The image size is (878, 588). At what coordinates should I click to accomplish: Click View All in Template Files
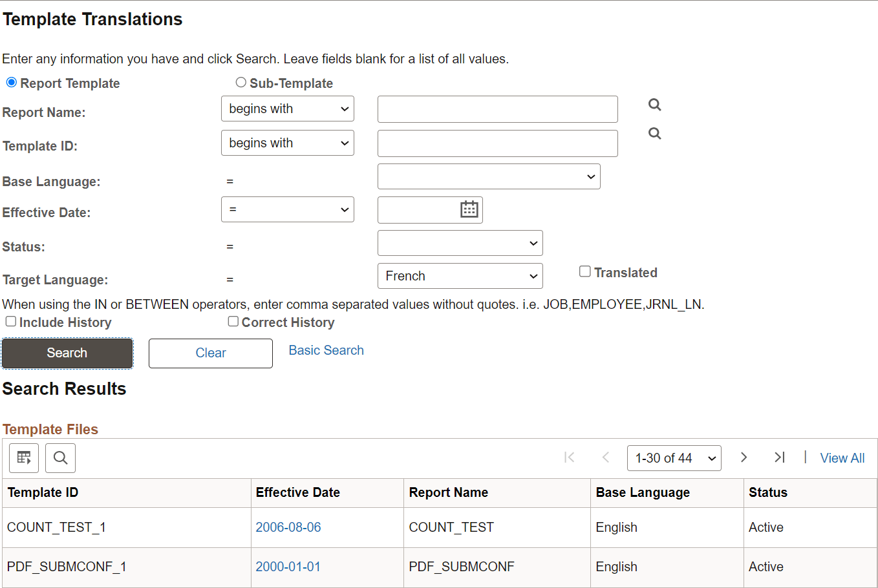[x=842, y=457]
